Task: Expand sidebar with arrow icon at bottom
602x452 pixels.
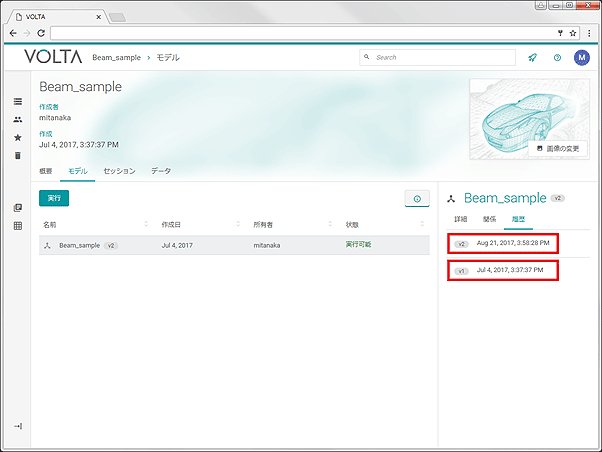Action: coord(18,426)
